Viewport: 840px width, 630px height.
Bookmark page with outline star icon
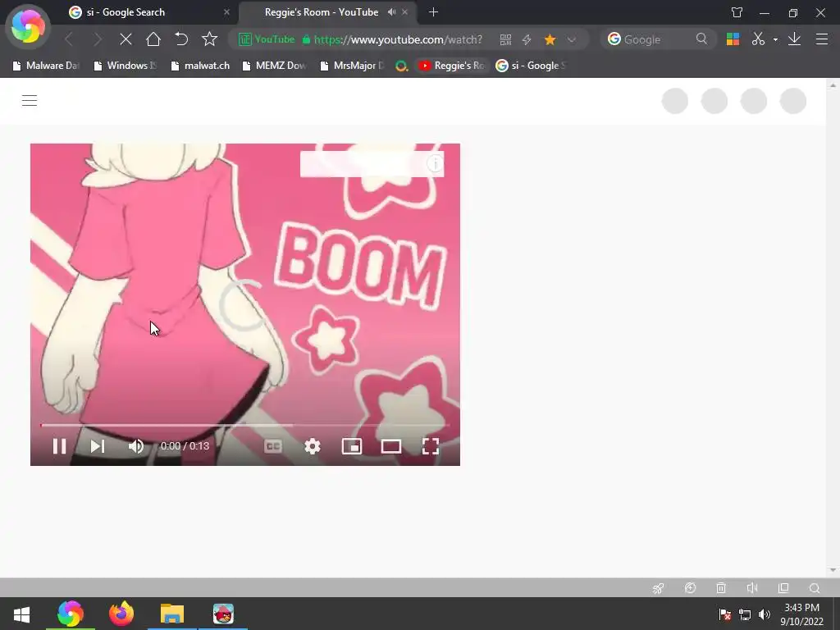(209, 39)
